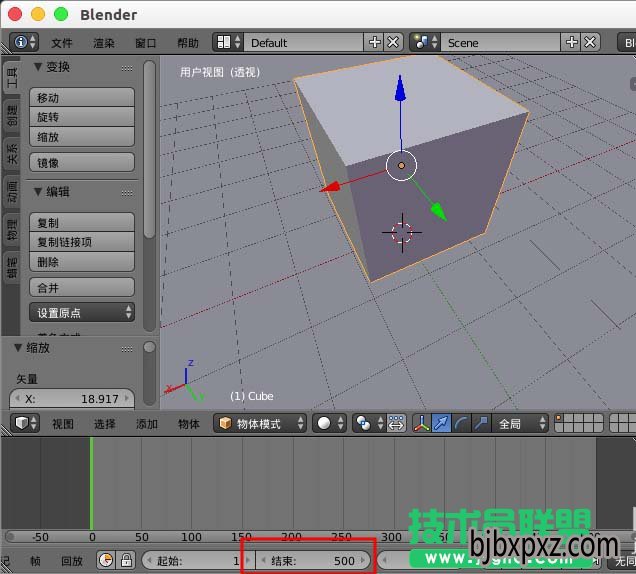Image resolution: width=636 pixels, height=574 pixels.
Task: Click the 删除 button
Action: point(82,262)
